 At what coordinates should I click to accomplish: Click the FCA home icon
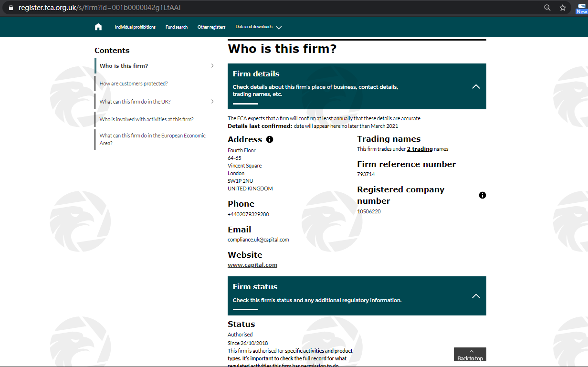click(98, 27)
